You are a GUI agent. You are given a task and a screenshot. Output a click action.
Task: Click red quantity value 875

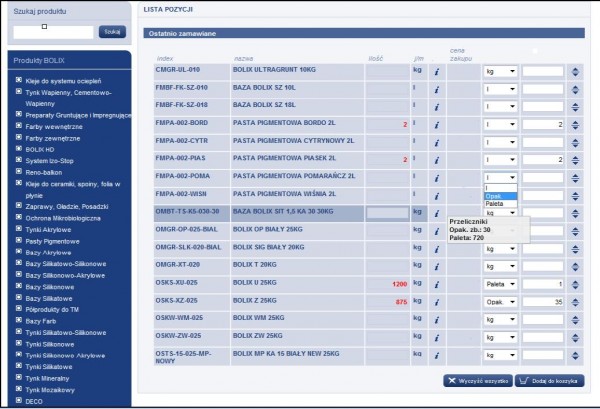click(x=401, y=302)
